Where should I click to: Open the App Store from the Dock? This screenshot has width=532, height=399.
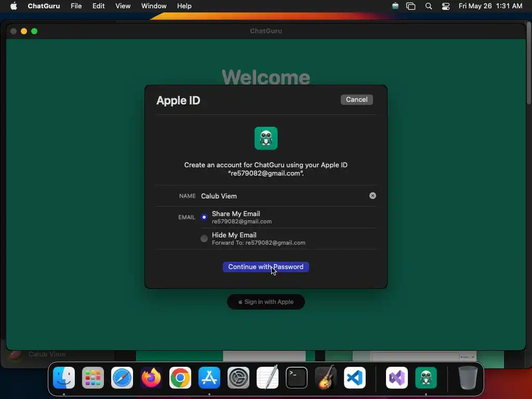209,377
